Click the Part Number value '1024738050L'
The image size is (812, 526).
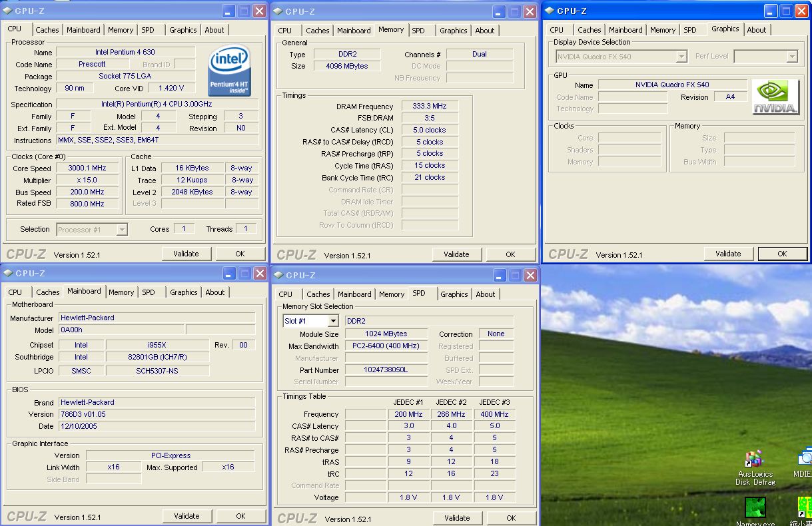click(x=386, y=370)
